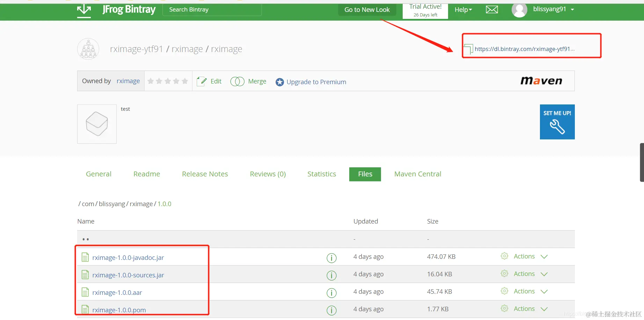Click the SET ME UP! wrench button
Image resolution: width=644 pixels, height=320 pixels.
tap(557, 122)
